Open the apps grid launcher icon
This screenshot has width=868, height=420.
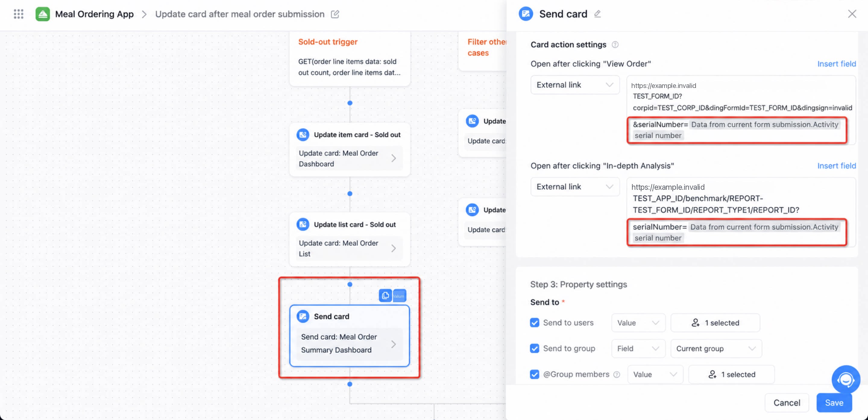point(18,14)
